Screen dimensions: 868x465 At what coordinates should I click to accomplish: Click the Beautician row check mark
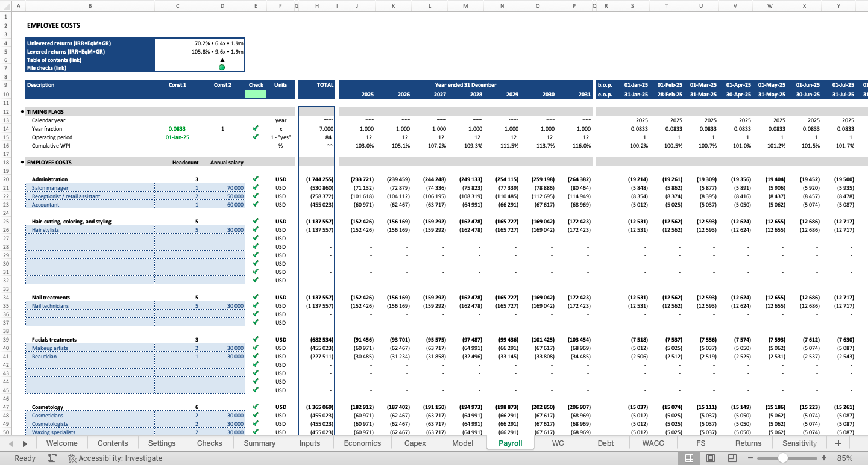(x=256, y=356)
